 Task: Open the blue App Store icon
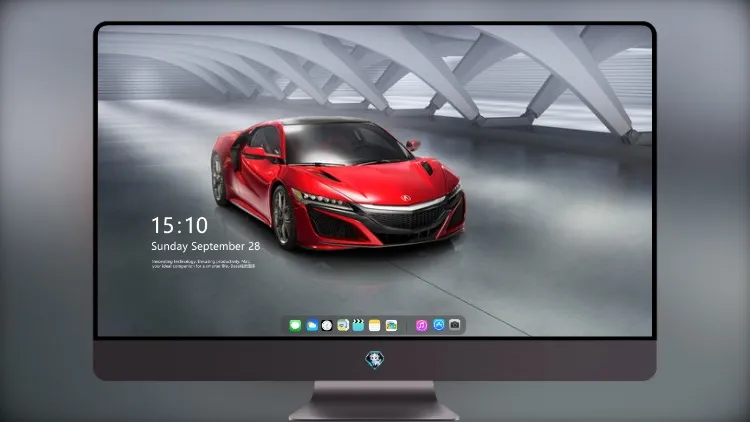(x=439, y=325)
